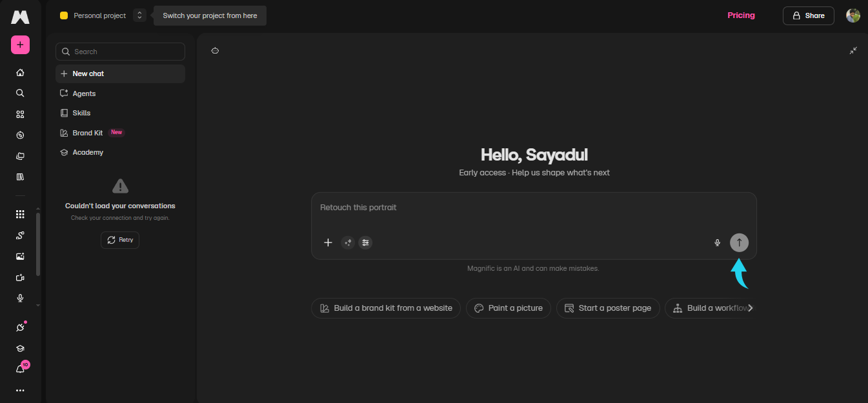This screenshot has width=868, height=403.
Task: Open notifications bell with 10 badge
Action: pos(21,368)
